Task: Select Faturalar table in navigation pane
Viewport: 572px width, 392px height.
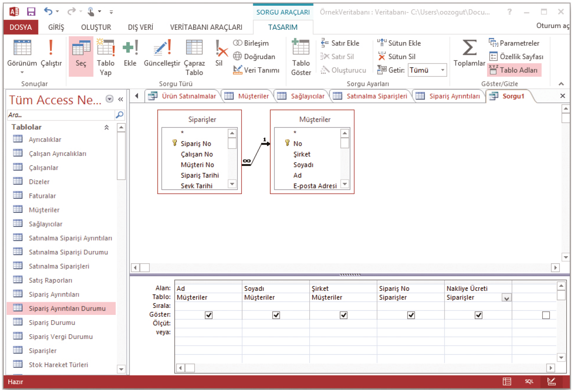Action: pos(42,196)
